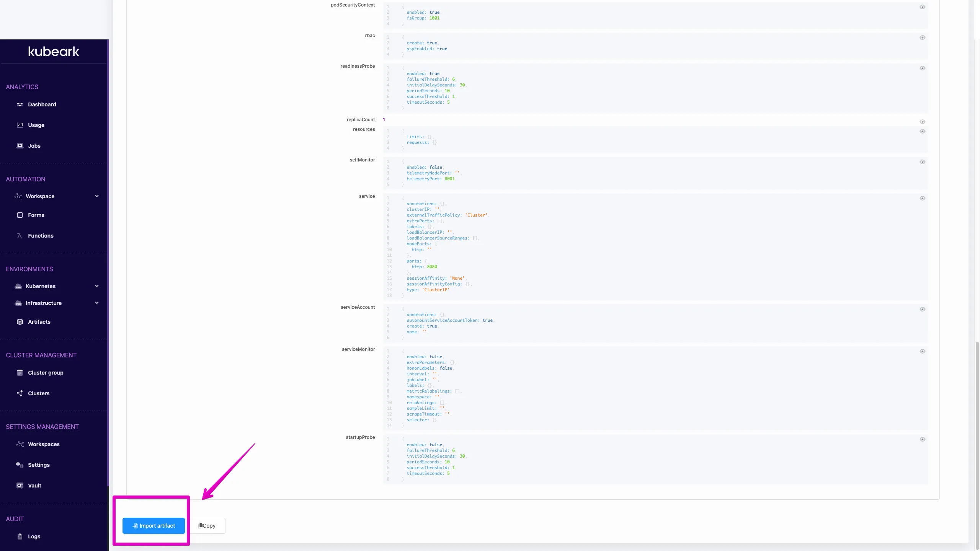Viewport: 980px width, 551px height.
Task: Click the Settings gears icon
Action: pos(20,465)
